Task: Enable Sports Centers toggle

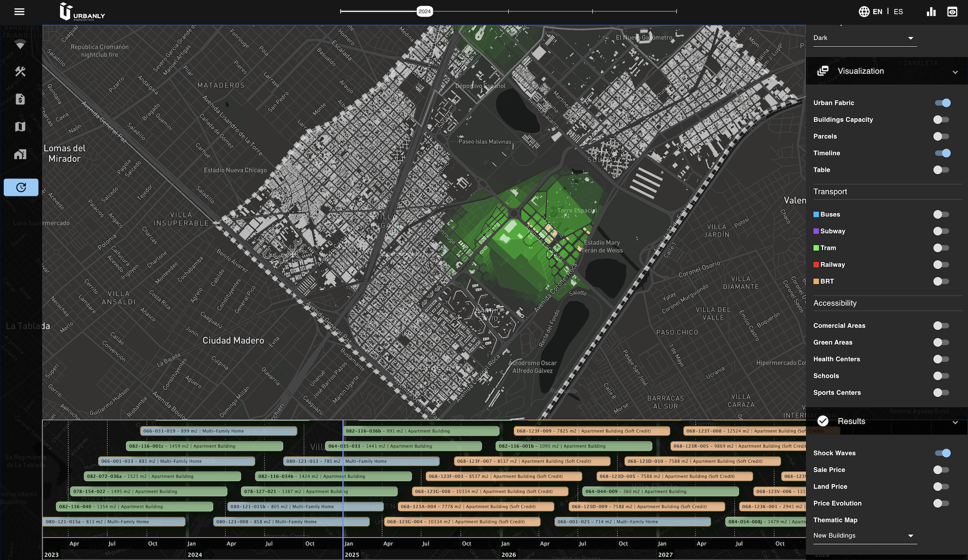Action: (x=941, y=393)
